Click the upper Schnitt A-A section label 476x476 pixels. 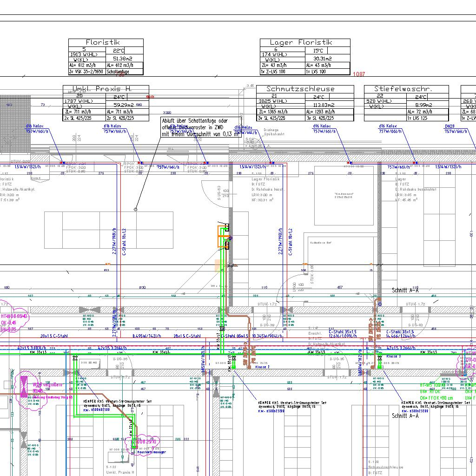(x=405, y=290)
